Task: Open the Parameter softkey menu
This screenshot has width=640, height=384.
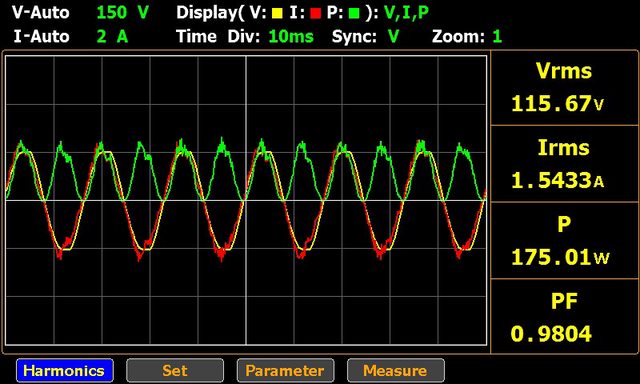Action: (x=285, y=371)
